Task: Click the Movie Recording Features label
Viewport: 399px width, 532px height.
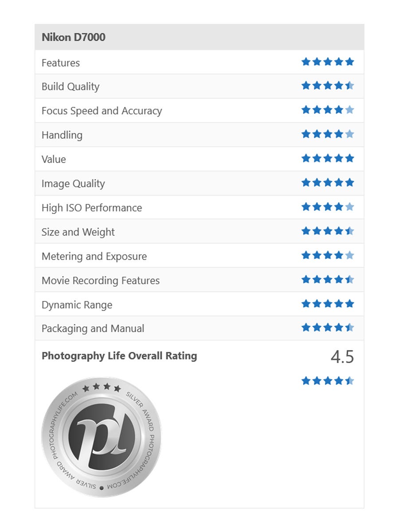Action: 101,281
